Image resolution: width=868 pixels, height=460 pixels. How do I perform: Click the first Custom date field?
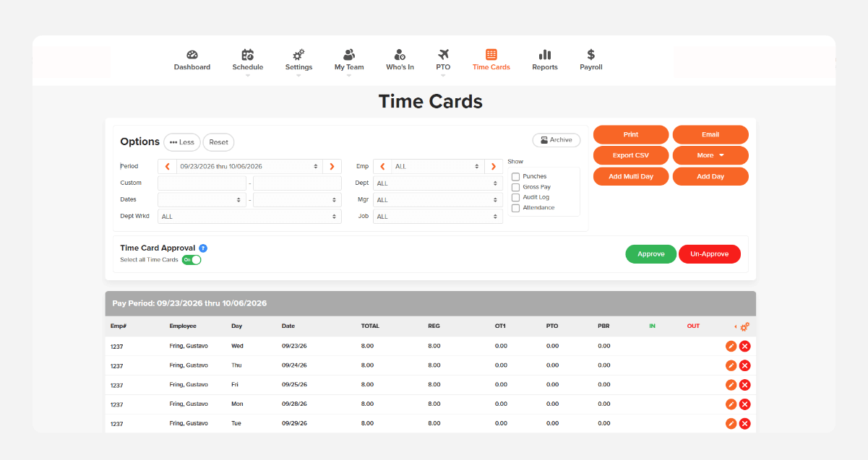[202, 183]
